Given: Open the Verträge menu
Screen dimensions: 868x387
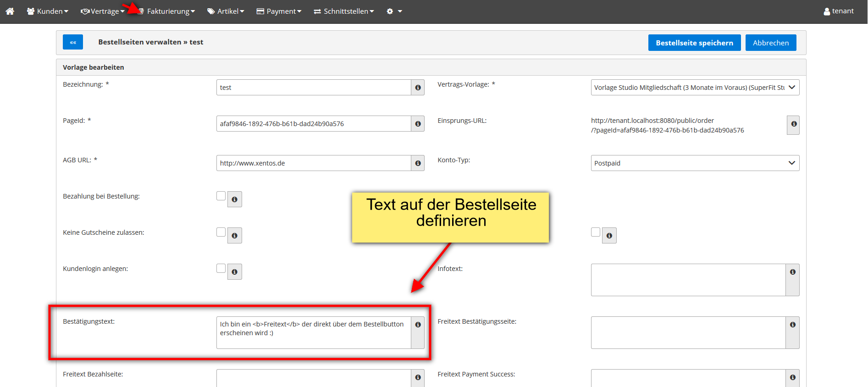Looking at the screenshot, I should tap(103, 11).
